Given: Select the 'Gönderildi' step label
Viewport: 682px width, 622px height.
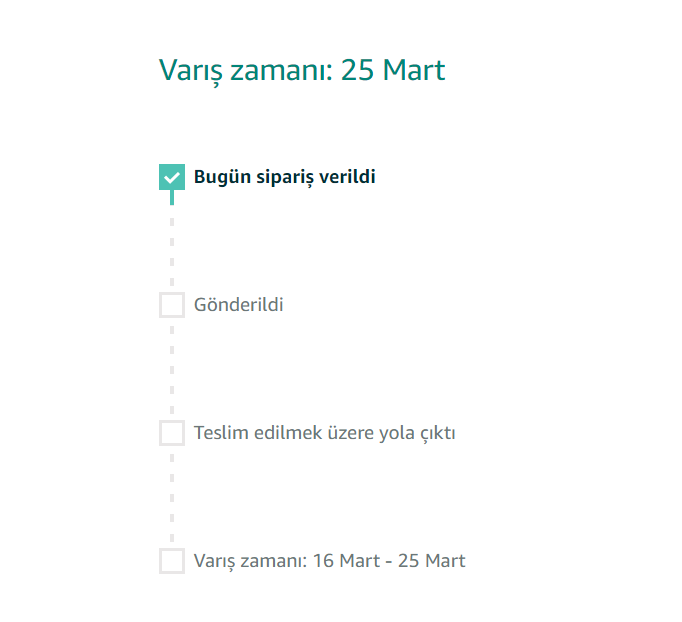Looking at the screenshot, I should point(239,305).
